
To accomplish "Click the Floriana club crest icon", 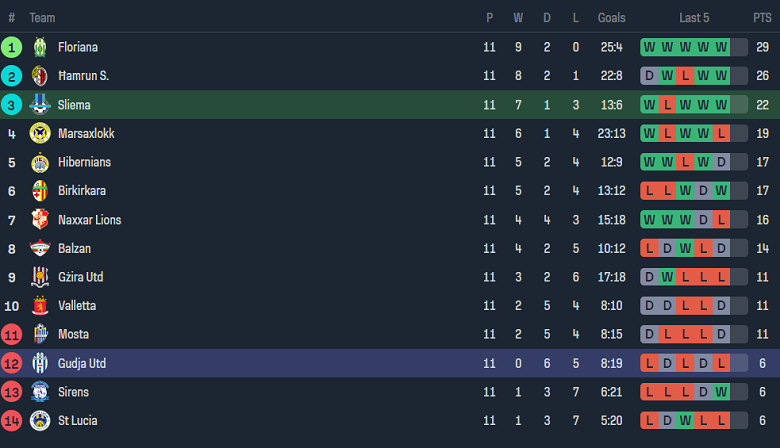I will (40, 47).
